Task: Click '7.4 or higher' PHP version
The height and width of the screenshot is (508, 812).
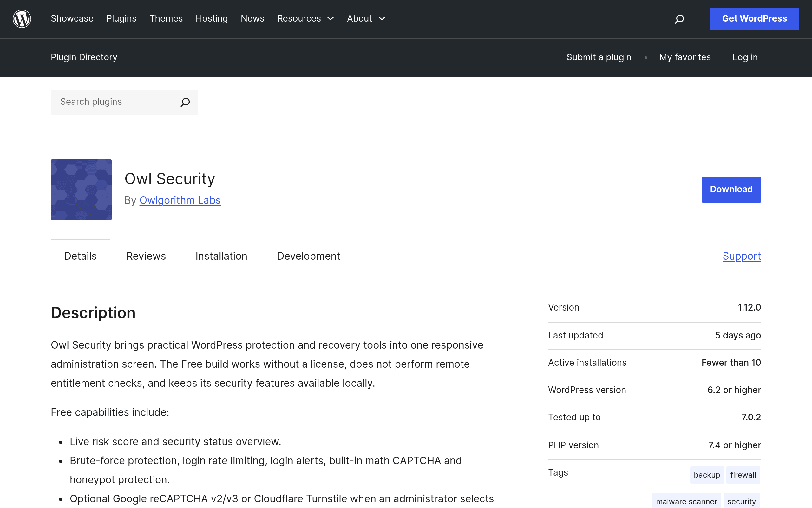Action: click(735, 445)
